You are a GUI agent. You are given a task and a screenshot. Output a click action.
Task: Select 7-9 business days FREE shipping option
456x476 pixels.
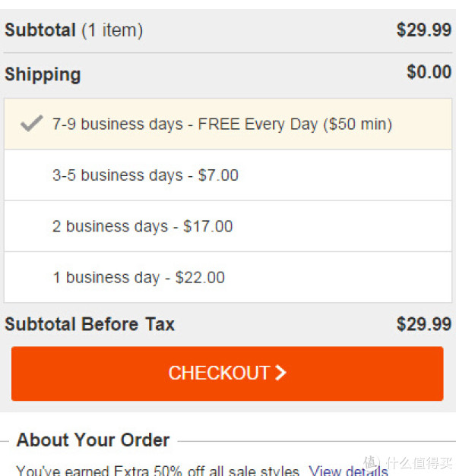tap(228, 124)
